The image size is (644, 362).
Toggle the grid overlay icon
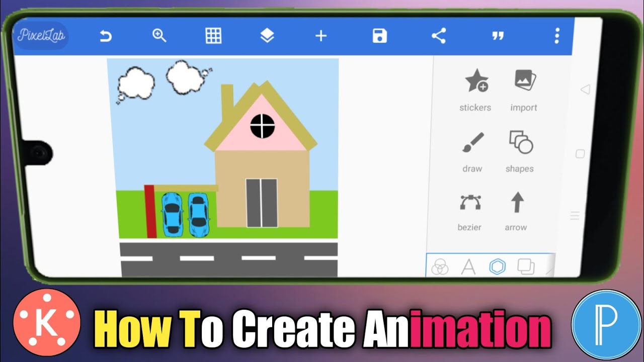(x=213, y=36)
